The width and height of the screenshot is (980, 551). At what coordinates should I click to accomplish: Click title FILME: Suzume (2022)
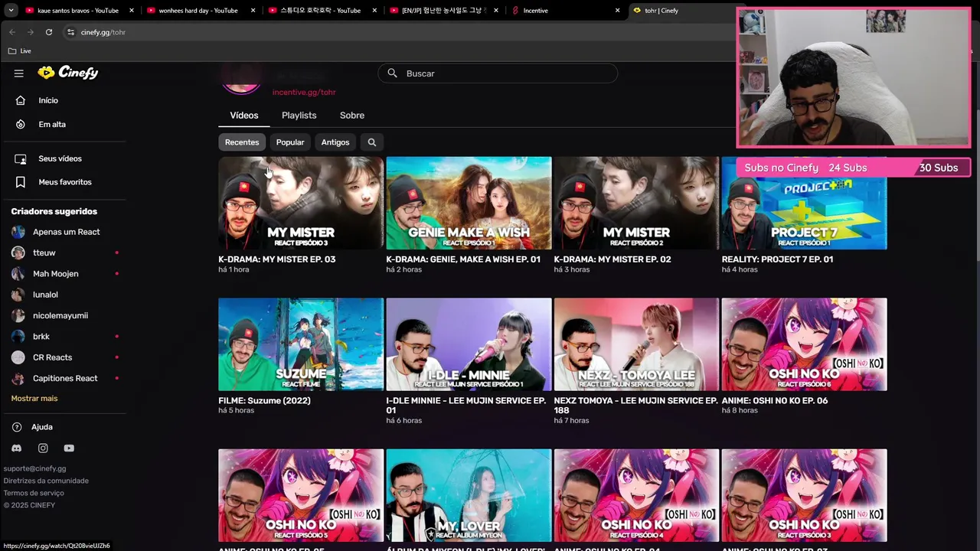pyautogui.click(x=264, y=400)
